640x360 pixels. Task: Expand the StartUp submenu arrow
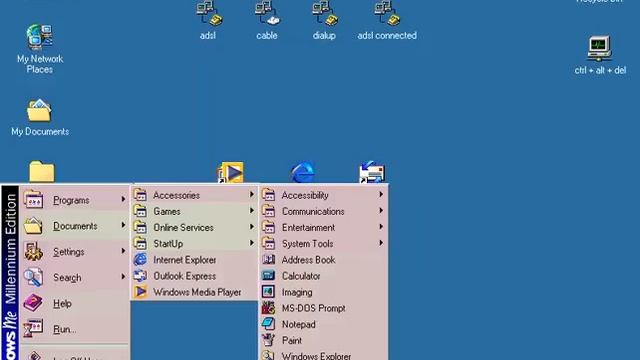click(x=252, y=243)
